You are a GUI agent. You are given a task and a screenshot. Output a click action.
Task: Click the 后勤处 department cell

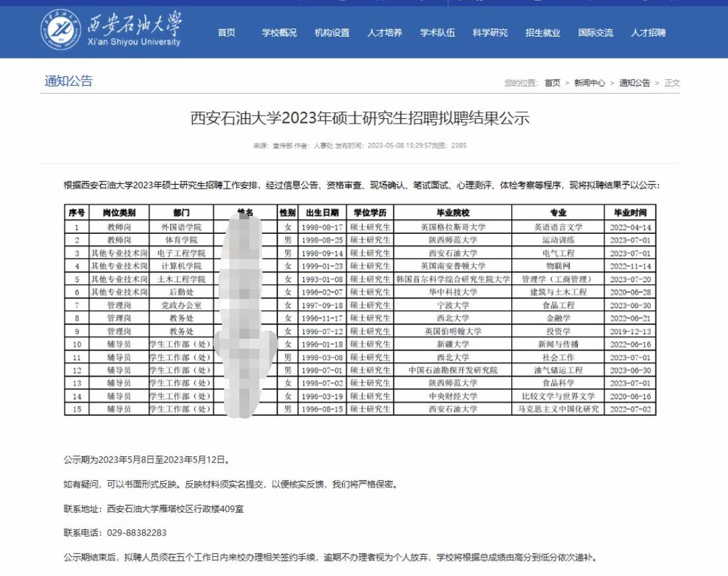pos(181,292)
